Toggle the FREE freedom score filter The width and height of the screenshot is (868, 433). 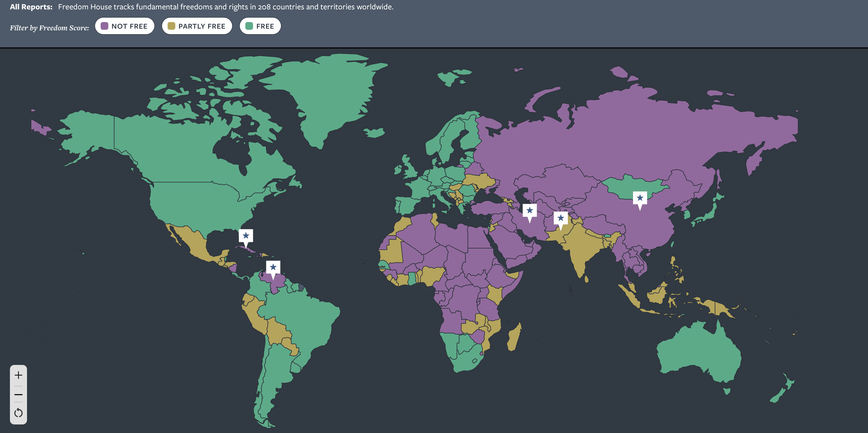point(260,26)
